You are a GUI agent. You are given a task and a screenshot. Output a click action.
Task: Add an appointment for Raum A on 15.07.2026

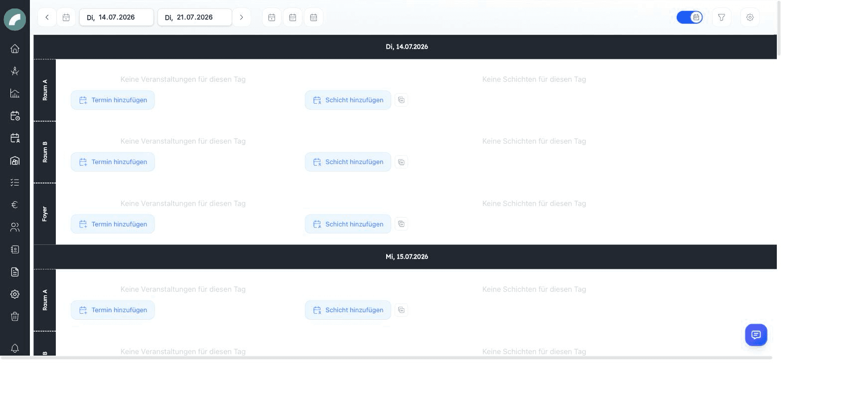click(113, 310)
